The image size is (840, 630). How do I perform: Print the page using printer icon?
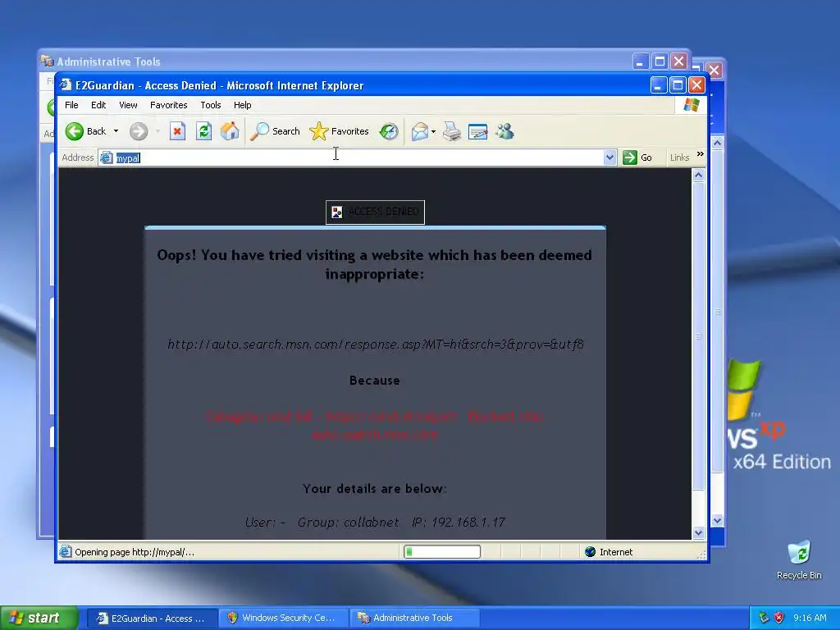point(452,131)
